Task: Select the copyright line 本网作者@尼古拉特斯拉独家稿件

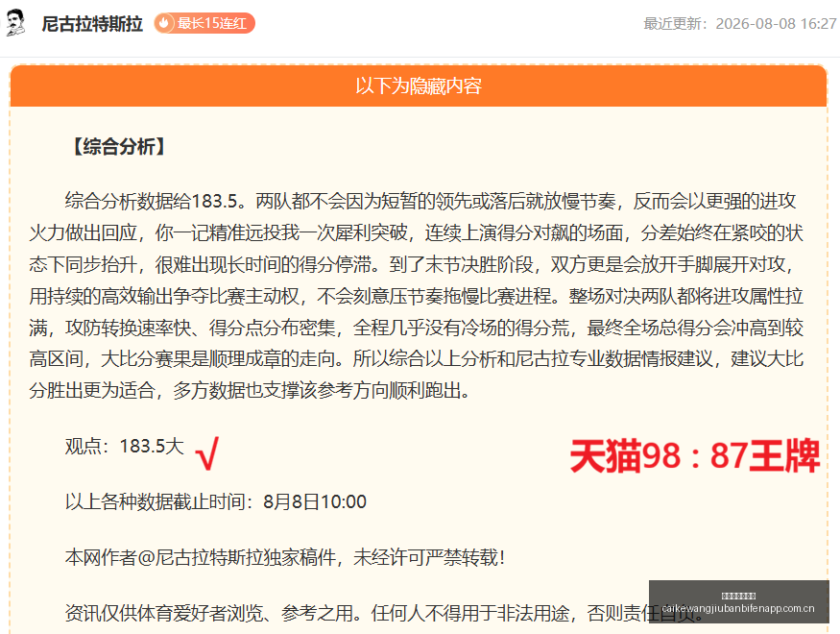Action: click(285, 557)
